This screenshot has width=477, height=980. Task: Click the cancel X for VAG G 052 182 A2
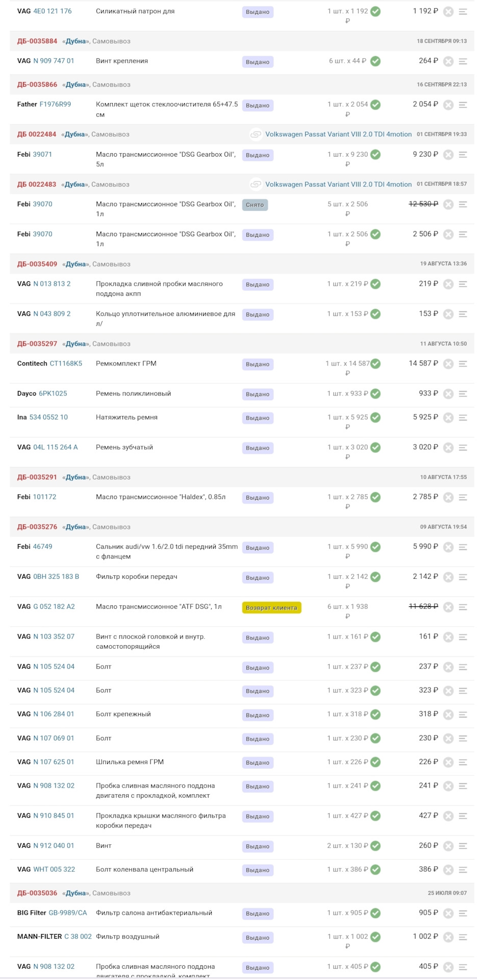tap(448, 607)
